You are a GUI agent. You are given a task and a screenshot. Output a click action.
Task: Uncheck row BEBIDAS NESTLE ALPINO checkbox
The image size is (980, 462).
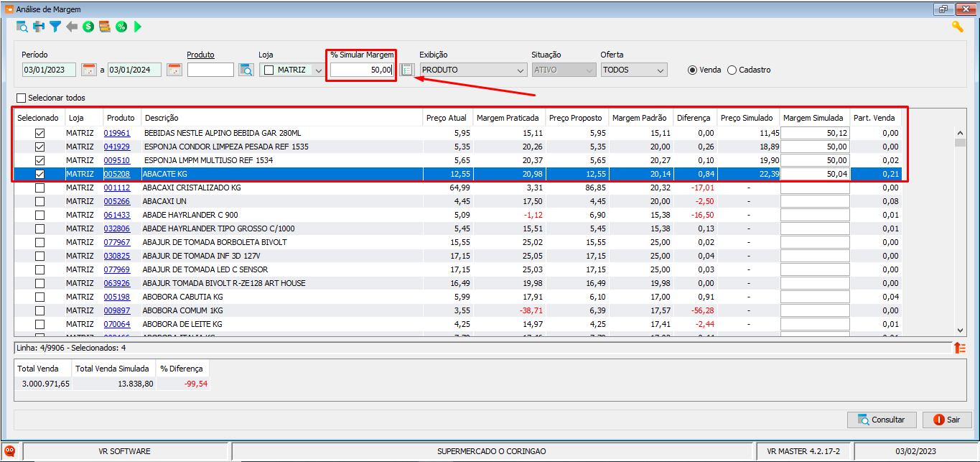coord(39,133)
